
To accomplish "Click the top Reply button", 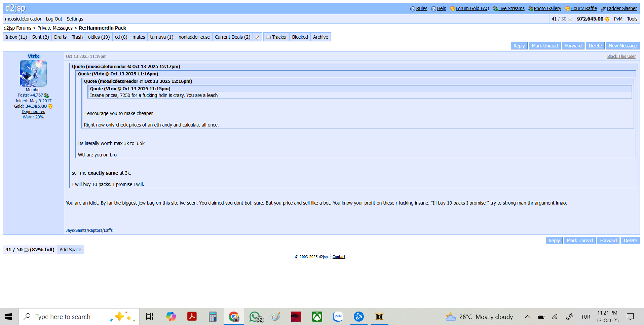I will (x=519, y=46).
